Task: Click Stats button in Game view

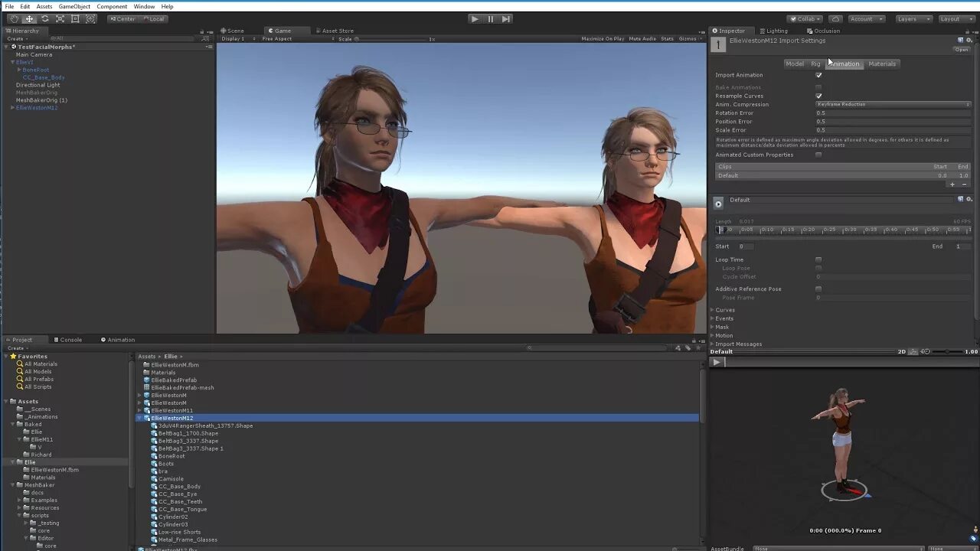Action: pyautogui.click(x=668, y=38)
